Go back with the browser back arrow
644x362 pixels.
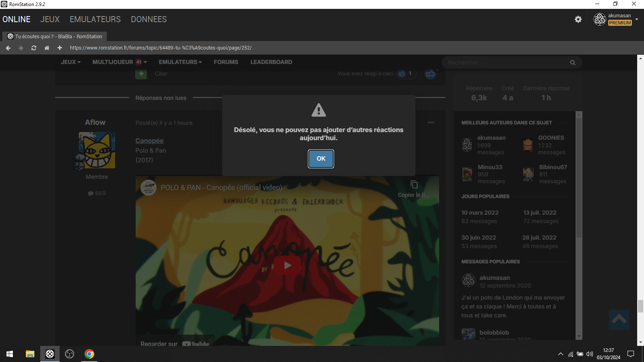[8, 48]
